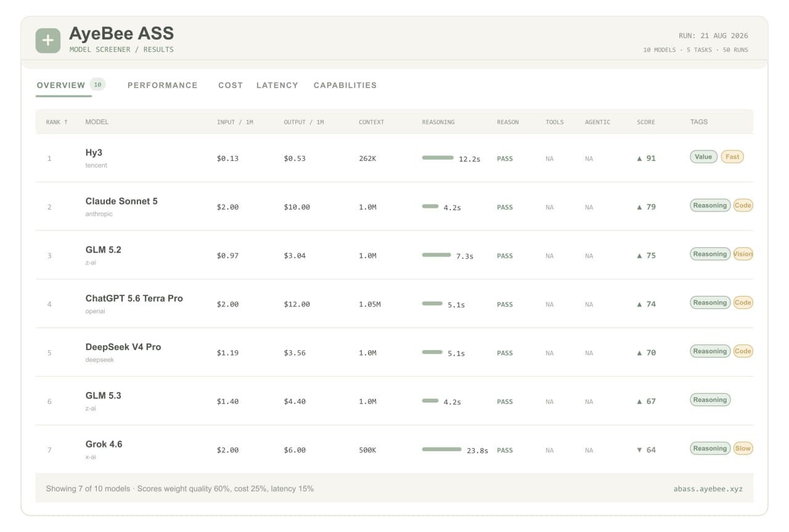Click the up arrow beside score 75
Viewport: 789px width, 532px height.
pos(640,256)
